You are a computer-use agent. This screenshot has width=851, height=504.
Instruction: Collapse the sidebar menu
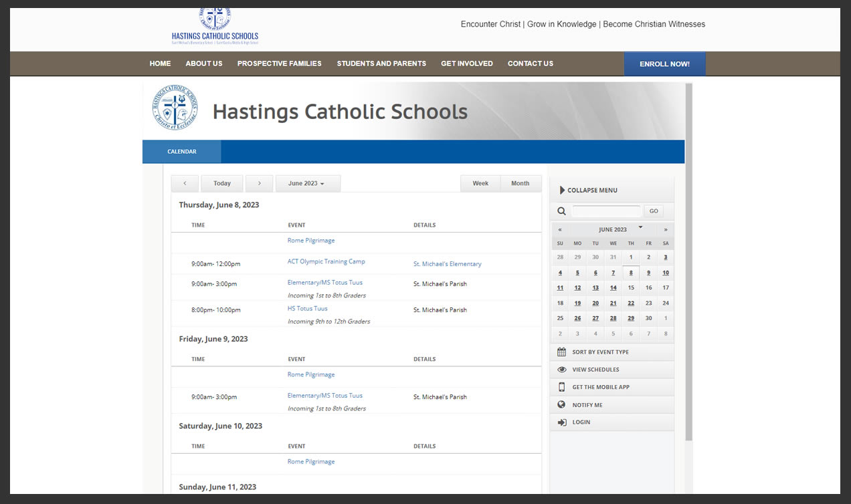[588, 191]
